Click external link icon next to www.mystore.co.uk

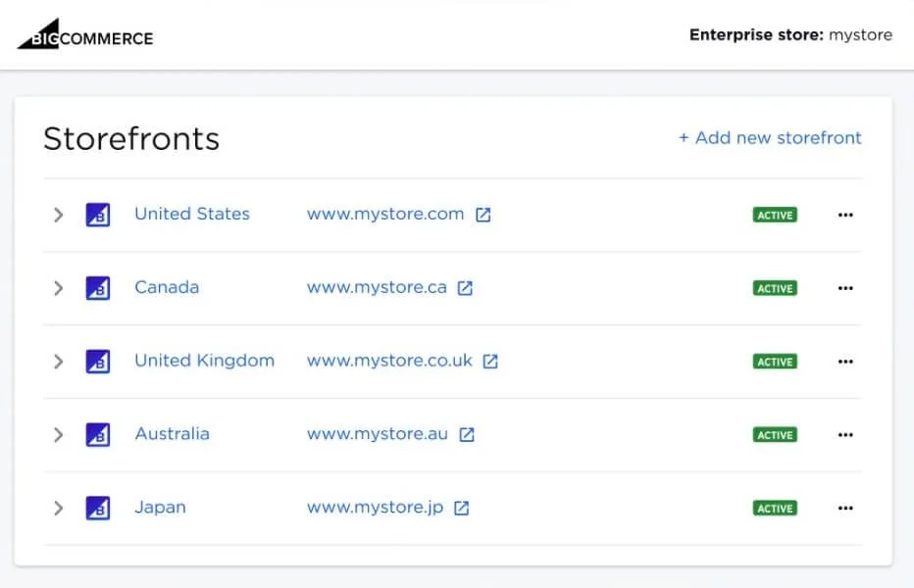490,362
